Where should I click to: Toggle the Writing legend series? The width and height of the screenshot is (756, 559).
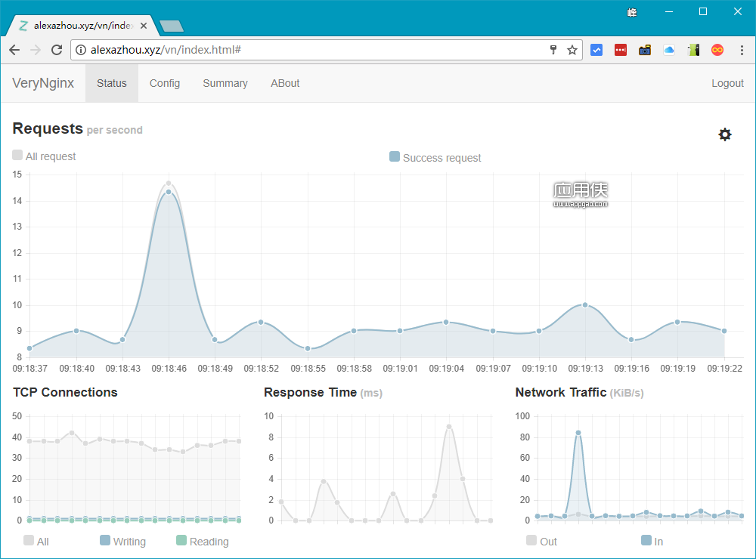pos(122,541)
